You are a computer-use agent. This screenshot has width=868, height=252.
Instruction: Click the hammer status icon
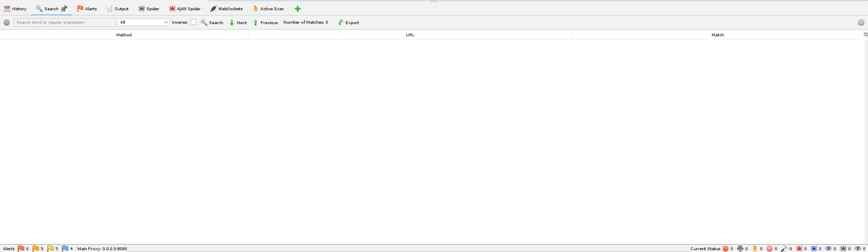pos(784,248)
